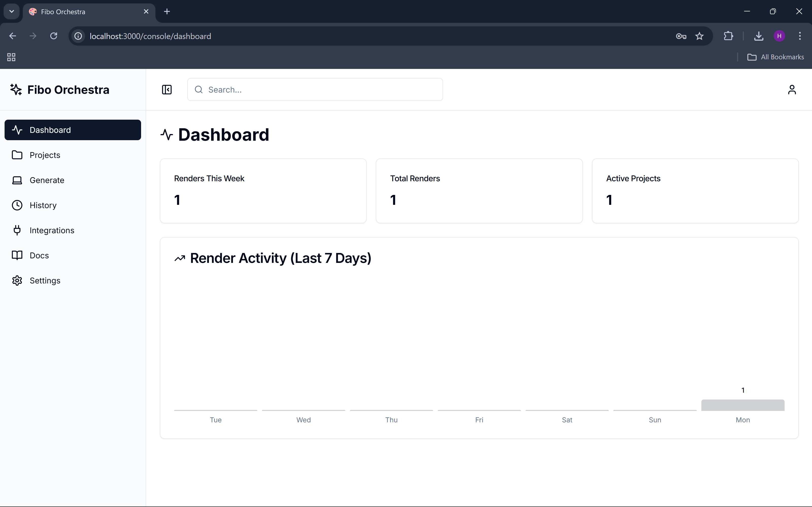Open the All Bookmarks folder
Image resolution: width=812 pixels, height=507 pixels.
coord(775,57)
